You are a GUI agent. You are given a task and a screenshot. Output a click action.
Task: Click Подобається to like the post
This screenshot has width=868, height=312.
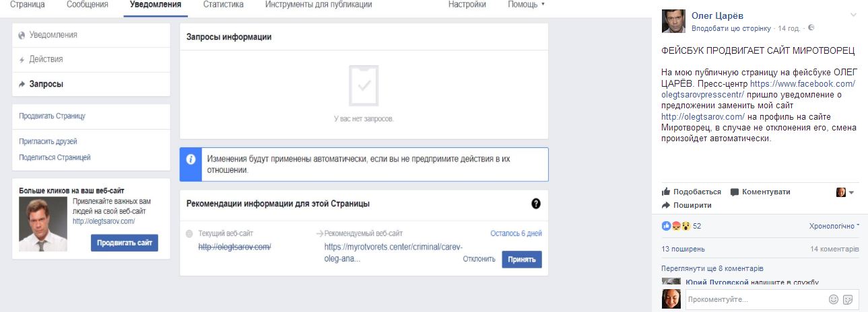point(692,192)
